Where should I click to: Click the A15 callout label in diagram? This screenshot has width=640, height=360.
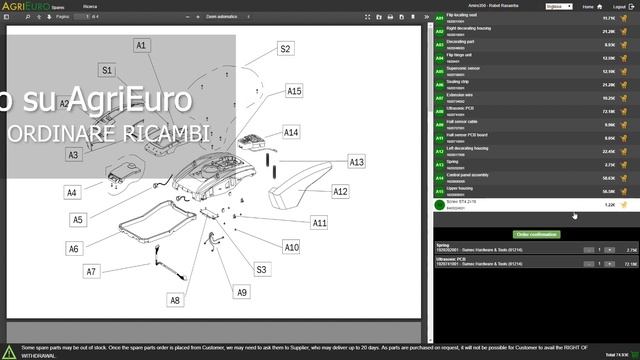[294, 91]
